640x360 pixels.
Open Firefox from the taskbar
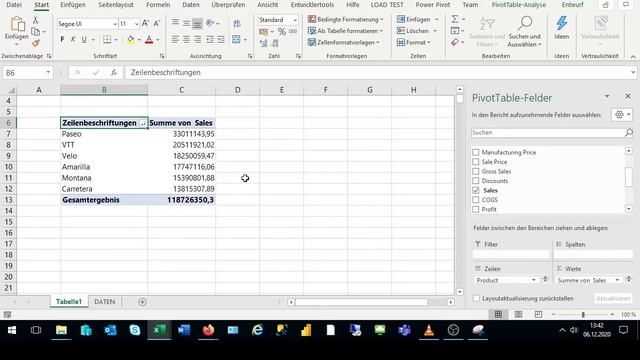click(208, 330)
